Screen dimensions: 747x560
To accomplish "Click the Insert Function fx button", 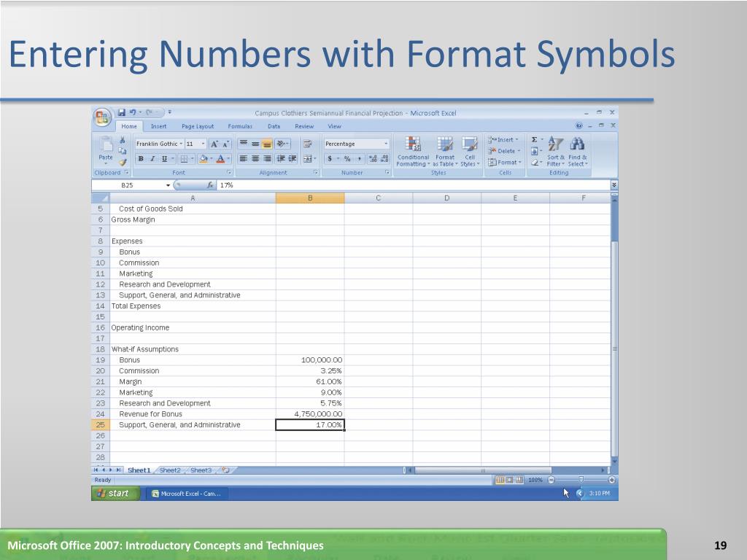I will tap(210, 184).
